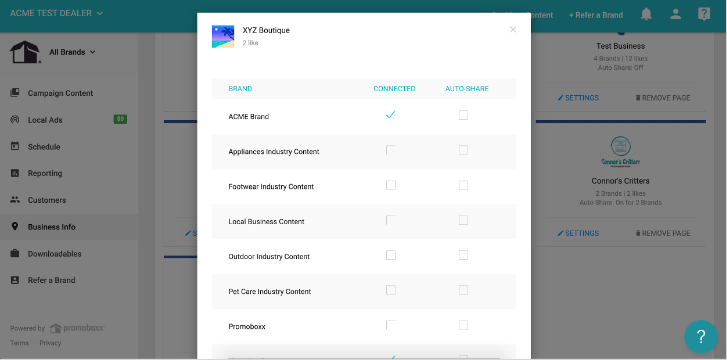Screen dimensions: 727x360
Task: Open Campaign Content page
Action: [60, 93]
